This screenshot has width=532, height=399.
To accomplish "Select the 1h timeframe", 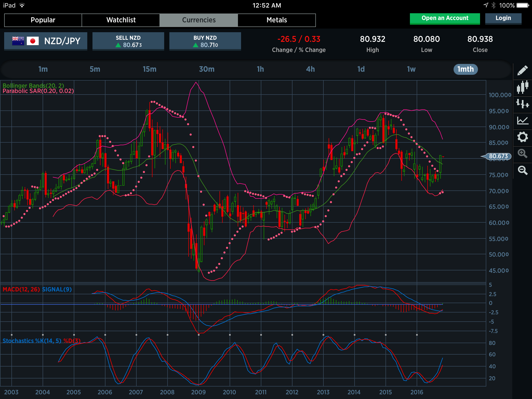I will point(260,69).
